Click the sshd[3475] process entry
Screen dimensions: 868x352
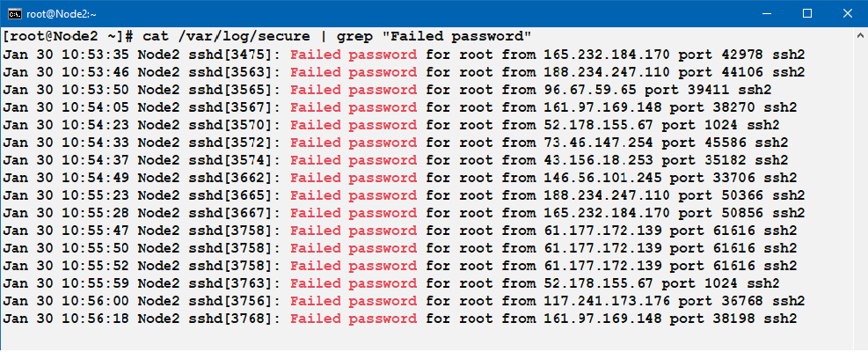233,55
